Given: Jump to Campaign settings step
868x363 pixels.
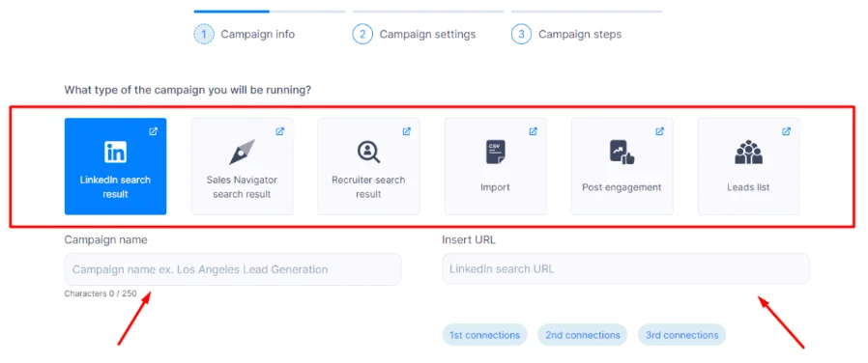Looking at the screenshot, I should point(414,34).
